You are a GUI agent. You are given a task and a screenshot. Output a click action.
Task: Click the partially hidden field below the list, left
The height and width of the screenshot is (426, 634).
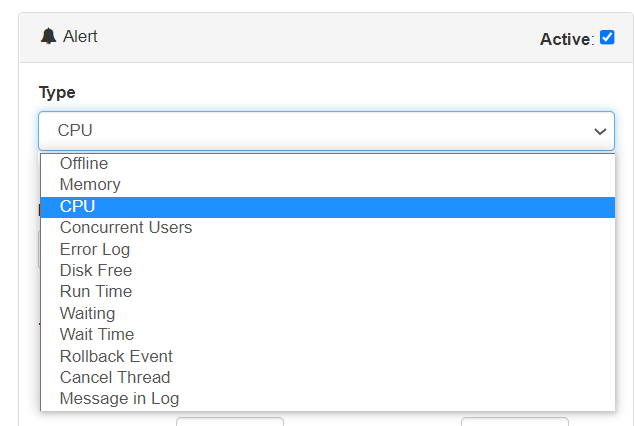click(230, 421)
